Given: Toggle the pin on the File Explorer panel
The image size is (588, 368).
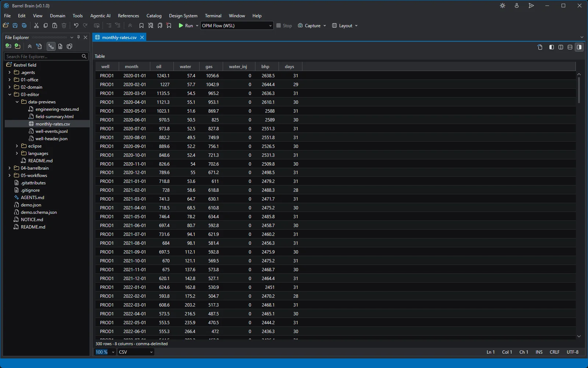Looking at the screenshot, I should click(x=78, y=37).
